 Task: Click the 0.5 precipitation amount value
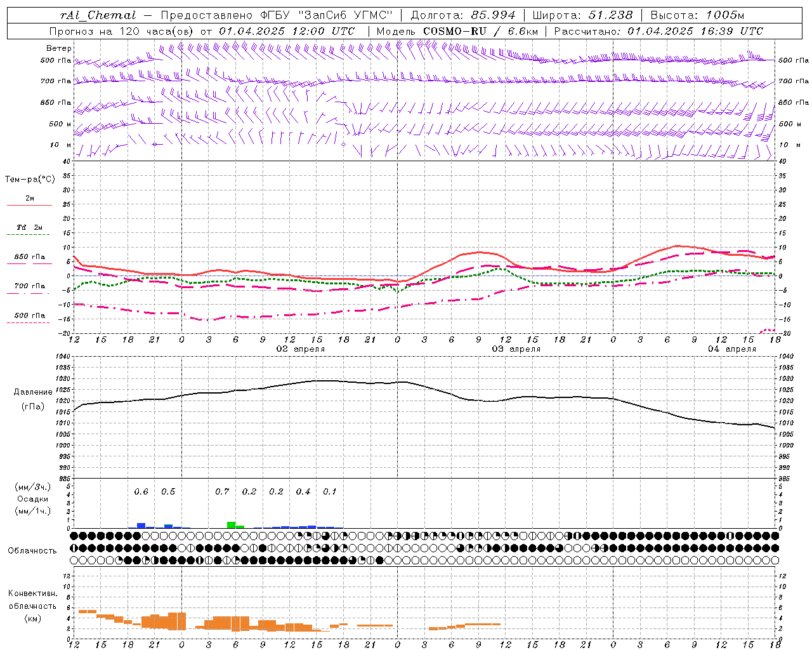pyautogui.click(x=168, y=492)
